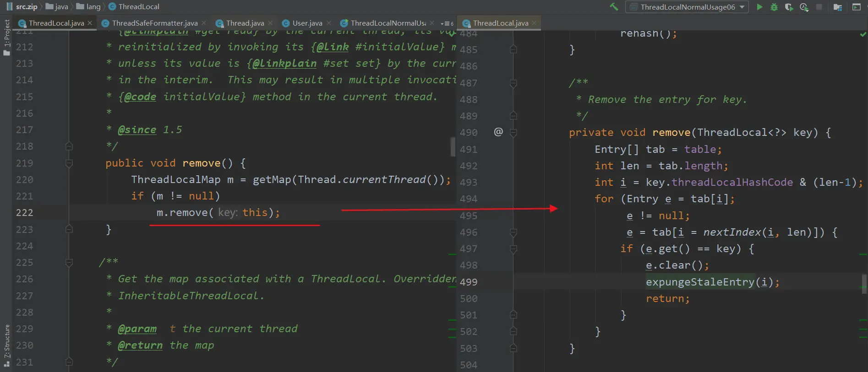Run with Coverage using the shield icon
Viewport: 868px width, 372px height.
point(789,7)
